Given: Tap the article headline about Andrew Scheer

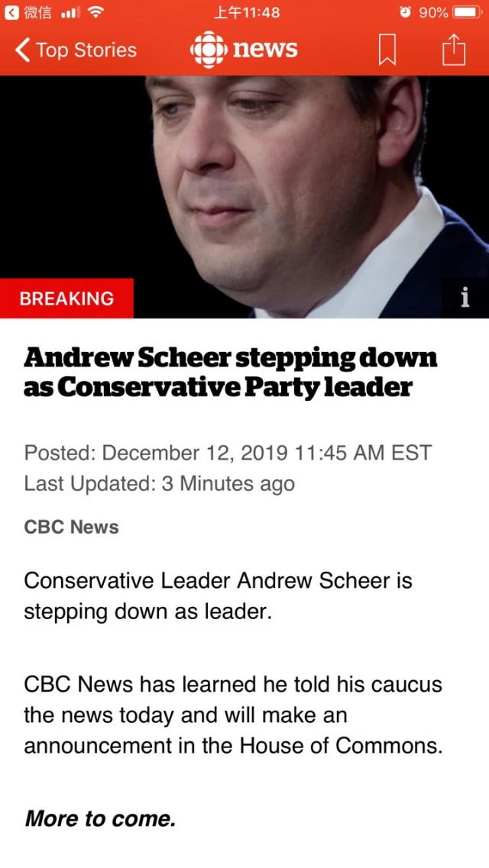Looking at the screenshot, I should [231, 373].
